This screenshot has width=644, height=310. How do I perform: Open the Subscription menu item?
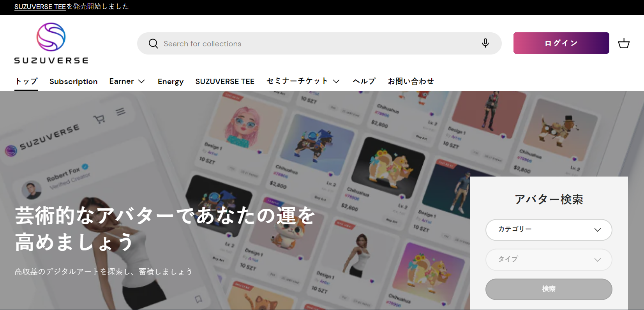(x=74, y=81)
